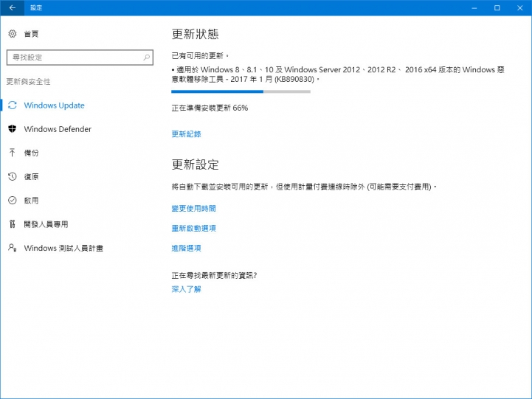This screenshot has height=399, width=532.
Task: Open 備份 backup section
Action: [31, 153]
